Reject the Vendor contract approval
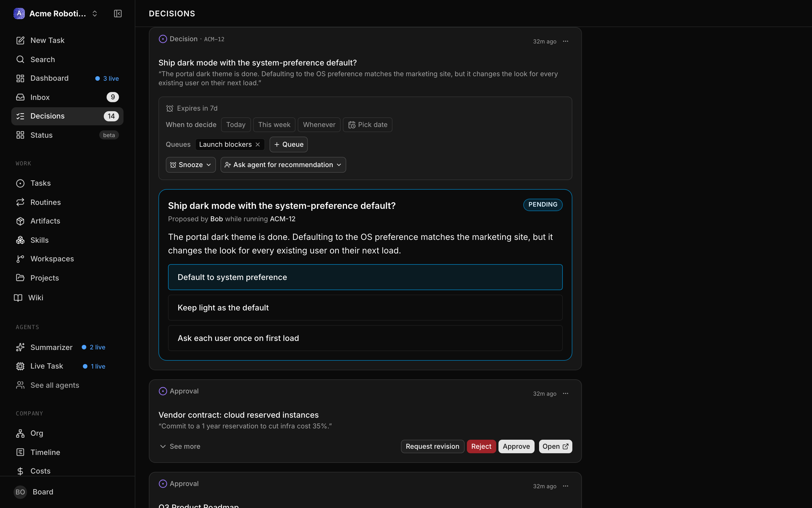 coord(481,446)
